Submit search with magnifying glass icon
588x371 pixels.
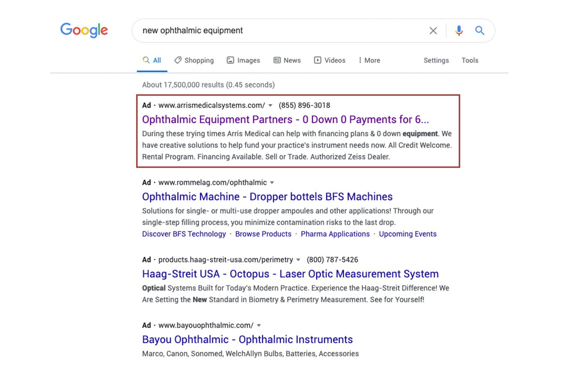click(480, 30)
